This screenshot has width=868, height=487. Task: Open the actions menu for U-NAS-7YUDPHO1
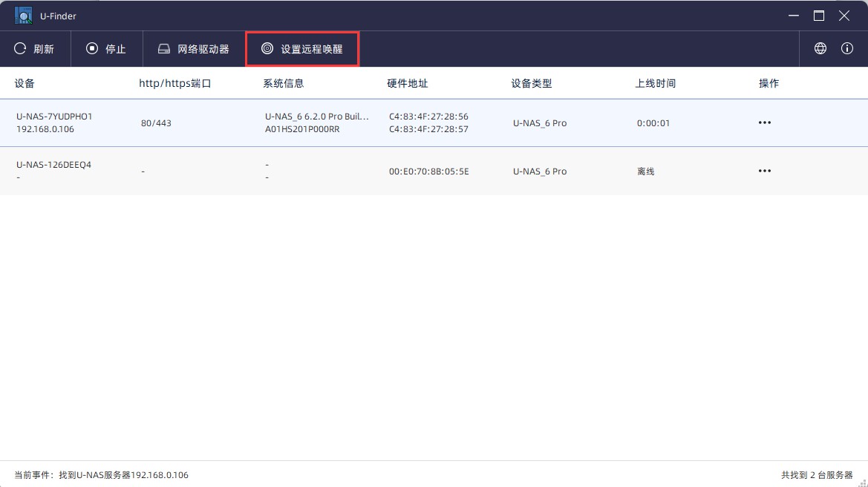(765, 123)
